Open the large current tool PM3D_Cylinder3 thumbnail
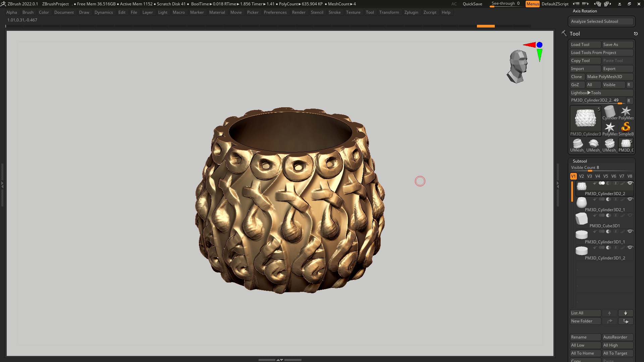Image resolution: width=644 pixels, height=362 pixels. click(x=586, y=121)
